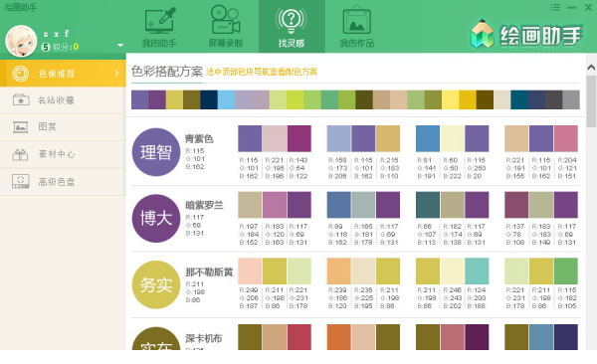Viewport: 597px width, 364px height.
Task: Select the blue R:81 swatch in 理智 row
Action: (428, 138)
